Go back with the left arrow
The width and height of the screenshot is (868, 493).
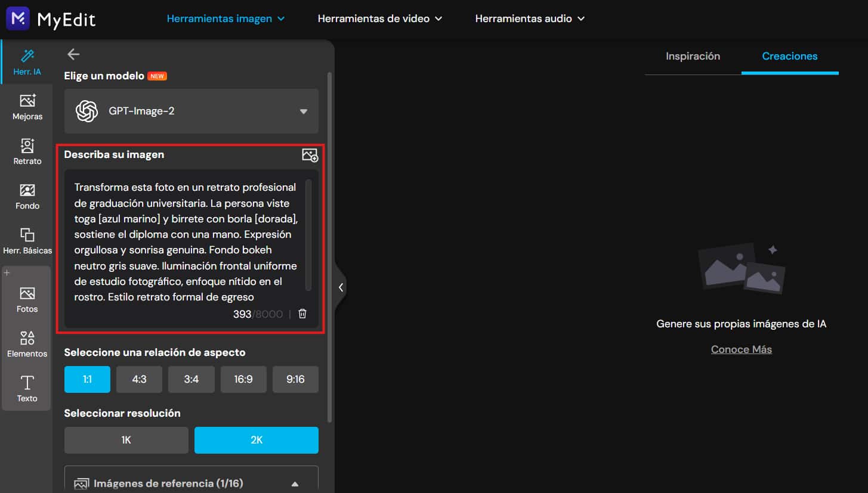click(x=73, y=54)
